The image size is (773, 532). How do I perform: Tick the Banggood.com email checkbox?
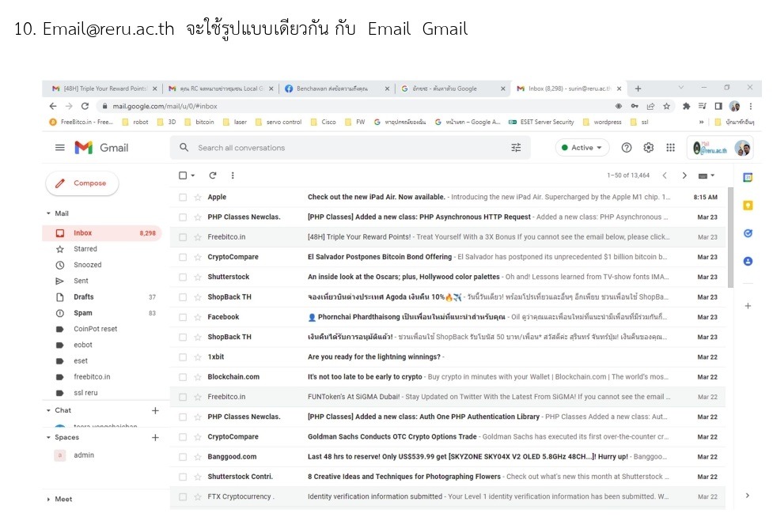click(183, 457)
